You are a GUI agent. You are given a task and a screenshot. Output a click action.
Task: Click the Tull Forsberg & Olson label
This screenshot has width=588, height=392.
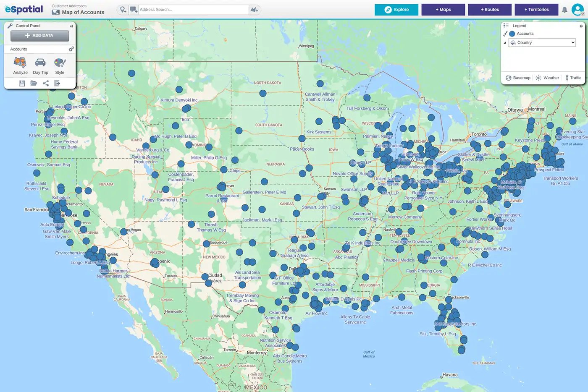[x=367, y=108]
